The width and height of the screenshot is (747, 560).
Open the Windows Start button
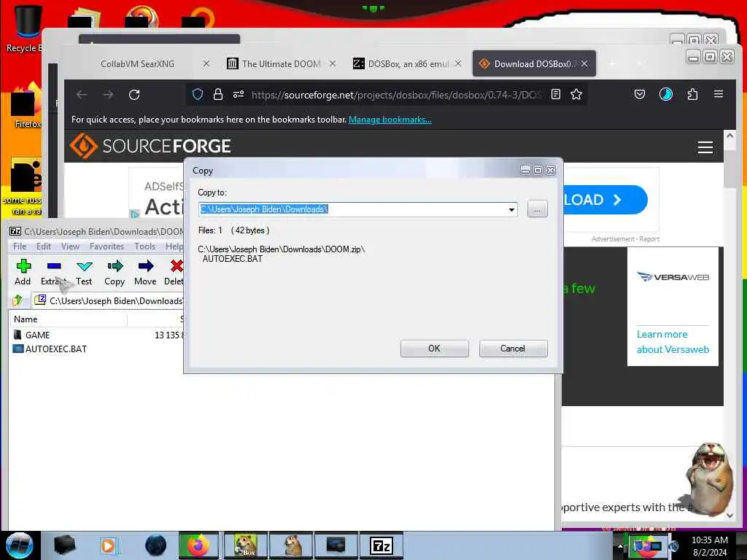click(19, 545)
